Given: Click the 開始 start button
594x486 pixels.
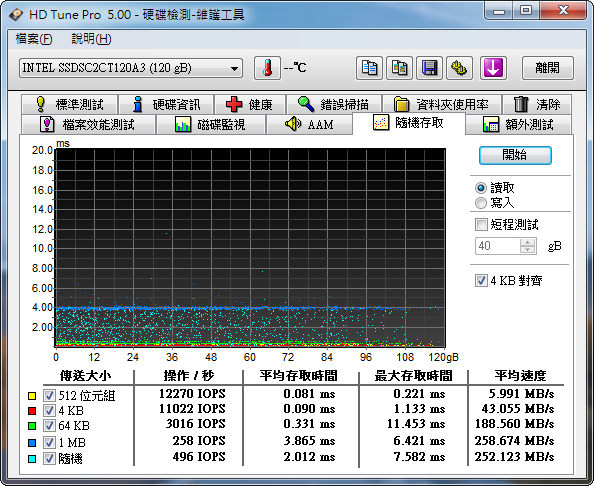Looking at the screenshot, I should pyautogui.click(x=515, y=155).
